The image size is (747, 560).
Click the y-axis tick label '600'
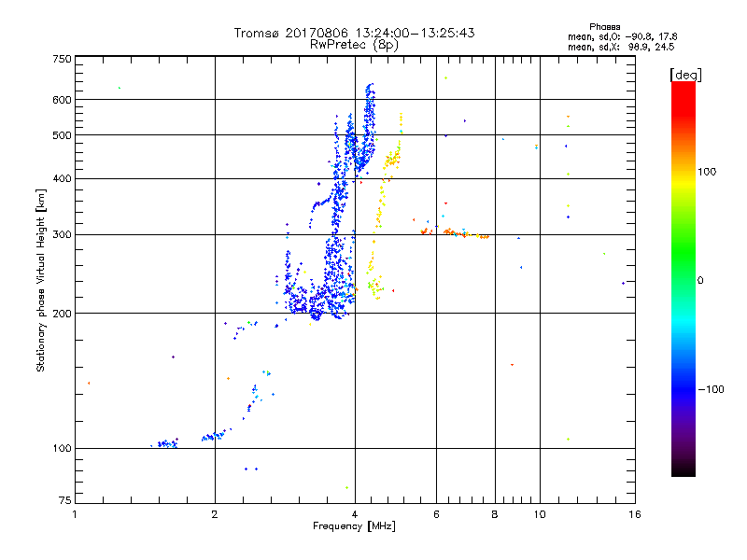(x=62, y=100)
